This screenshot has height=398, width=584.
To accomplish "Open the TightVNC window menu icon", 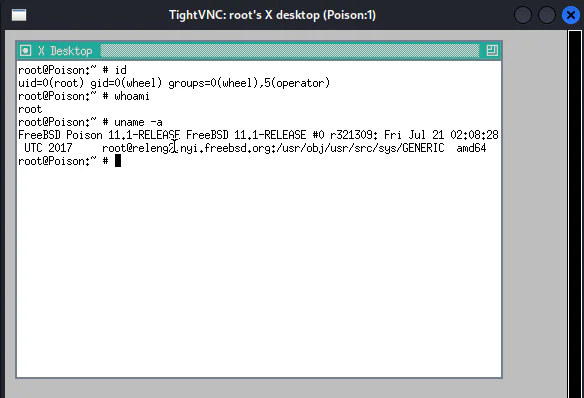I will [19, 15].
